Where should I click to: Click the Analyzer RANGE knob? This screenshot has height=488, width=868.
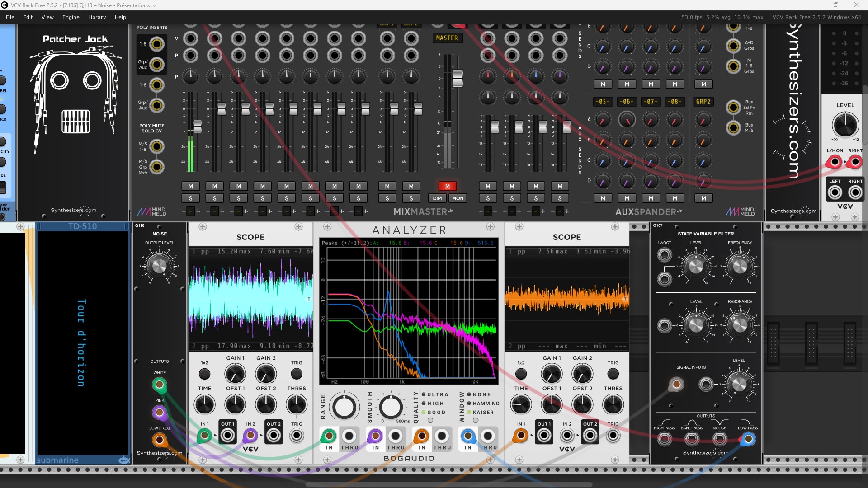pyautogui.click(x=344, y=407)
